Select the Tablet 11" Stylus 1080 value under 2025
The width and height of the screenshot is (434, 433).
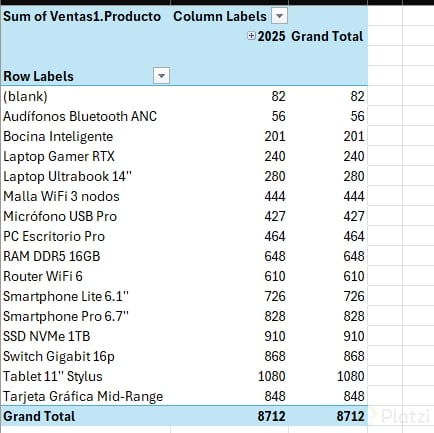coord(272,376)
